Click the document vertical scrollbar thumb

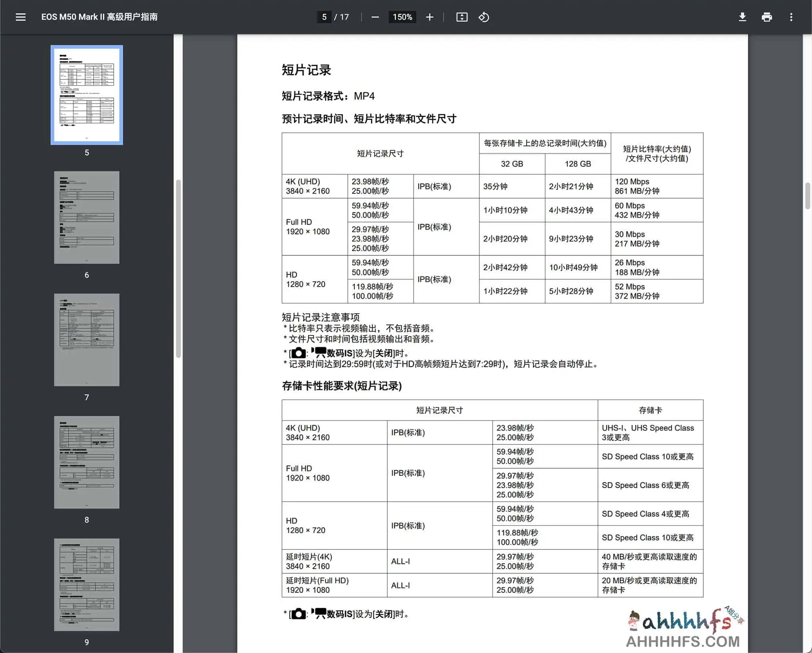click(x=807, y=196)
